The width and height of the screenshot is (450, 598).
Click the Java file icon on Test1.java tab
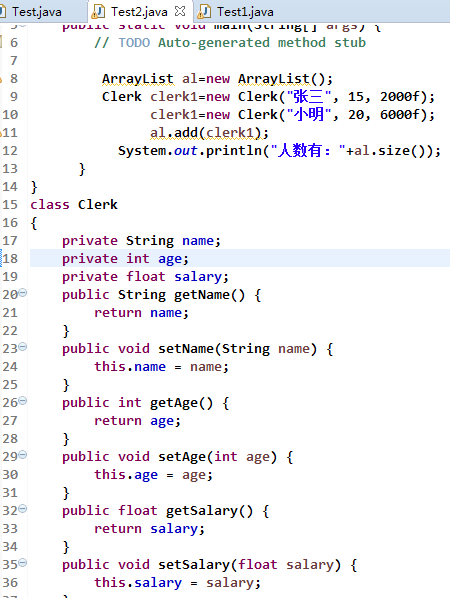tap(204, 12)
